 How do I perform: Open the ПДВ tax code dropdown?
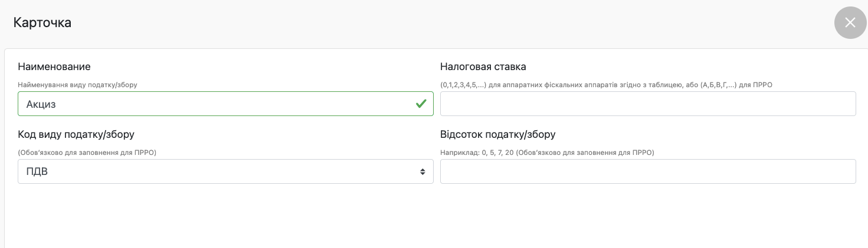[x=224, y=171]
